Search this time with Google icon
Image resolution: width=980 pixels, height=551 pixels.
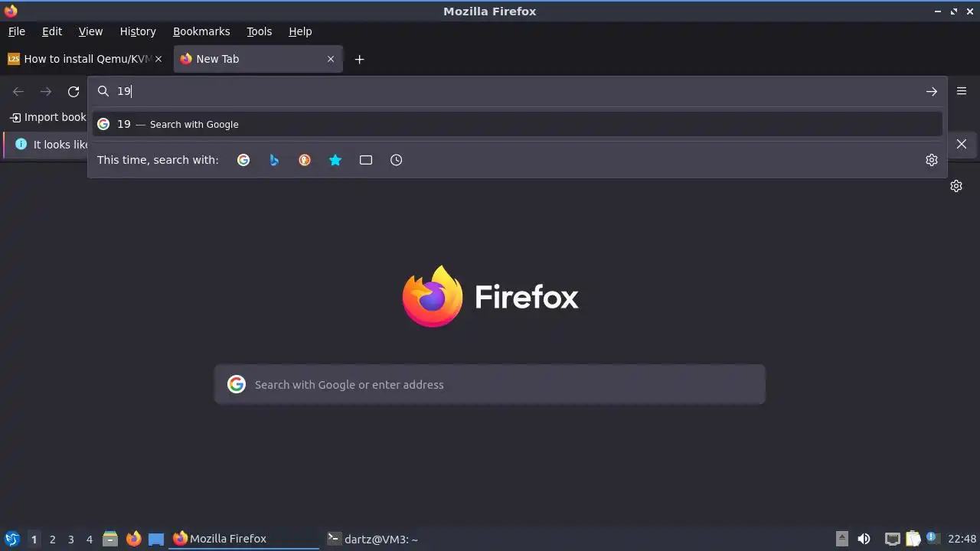[243, 160]
